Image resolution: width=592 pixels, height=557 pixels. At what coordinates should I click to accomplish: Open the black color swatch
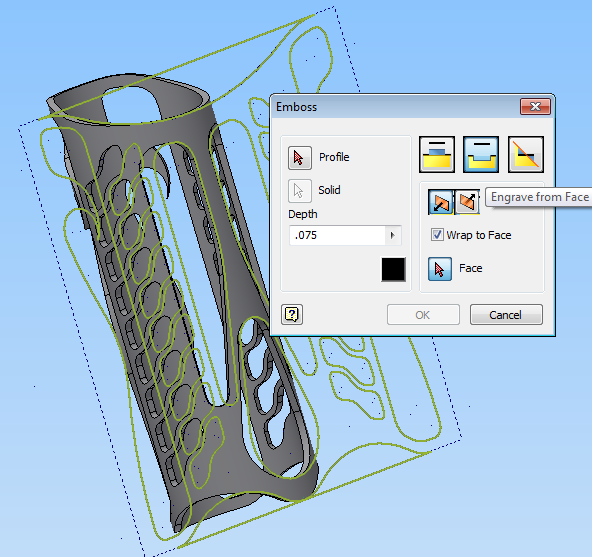click(x=393, y=270)
